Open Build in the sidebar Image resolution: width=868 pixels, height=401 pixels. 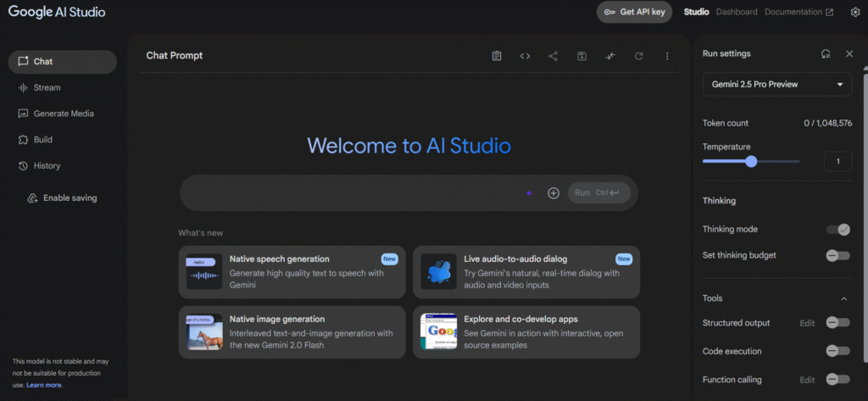43,140
